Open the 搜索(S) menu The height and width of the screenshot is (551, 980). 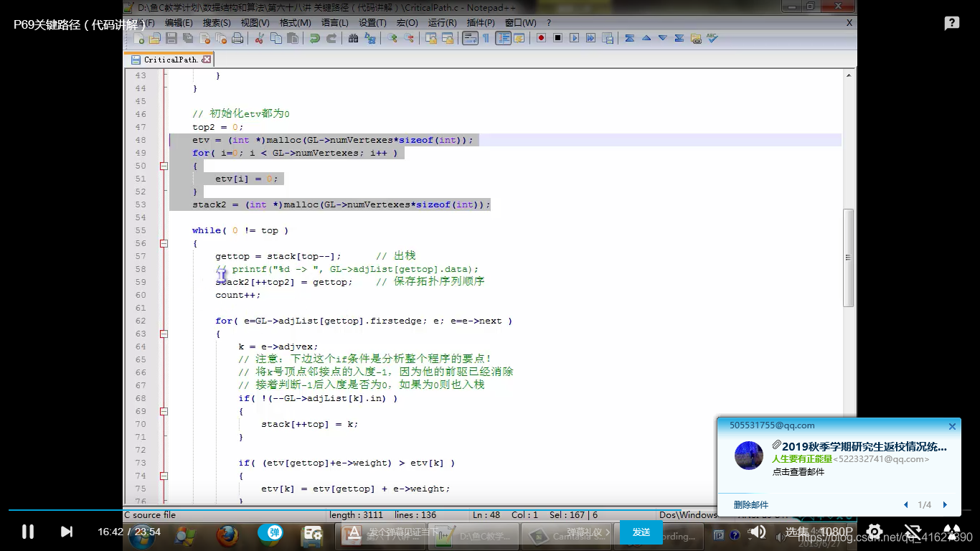click(x=217, y=23)
